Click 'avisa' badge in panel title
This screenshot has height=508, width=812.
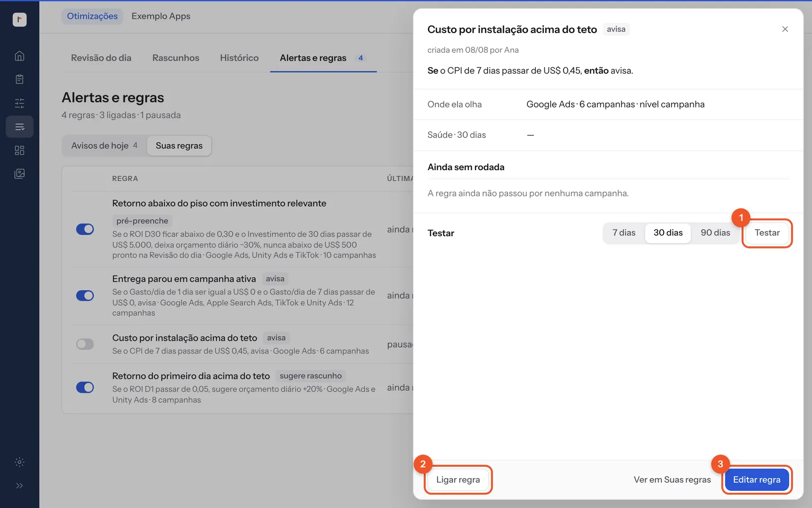616,29
